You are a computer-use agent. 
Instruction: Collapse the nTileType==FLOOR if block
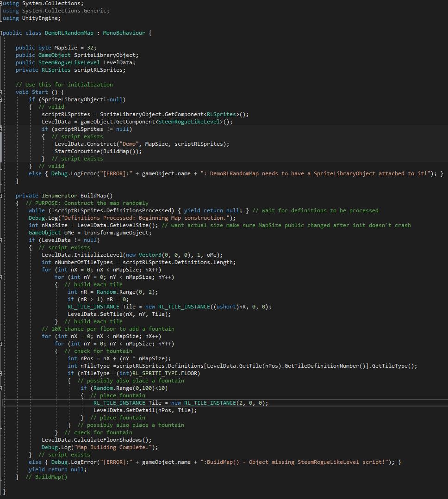(1, 373)
